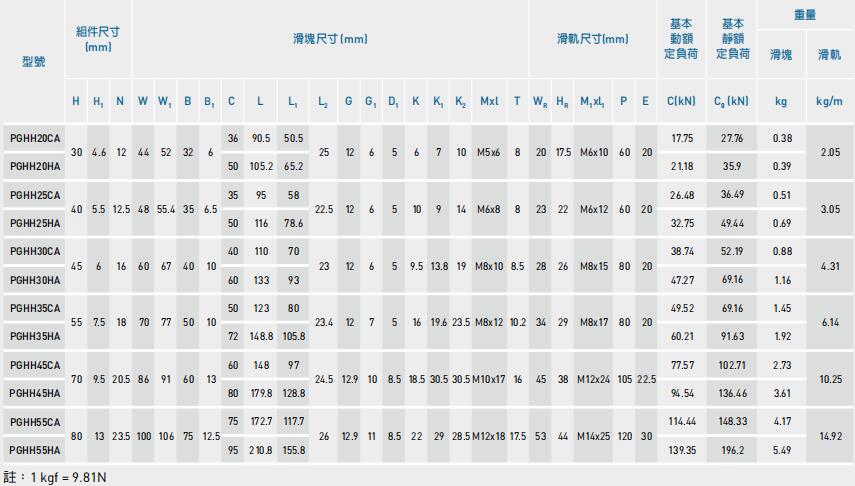855x486 pixels.
Task: Select the 重量 header cell
Action: 804,15
